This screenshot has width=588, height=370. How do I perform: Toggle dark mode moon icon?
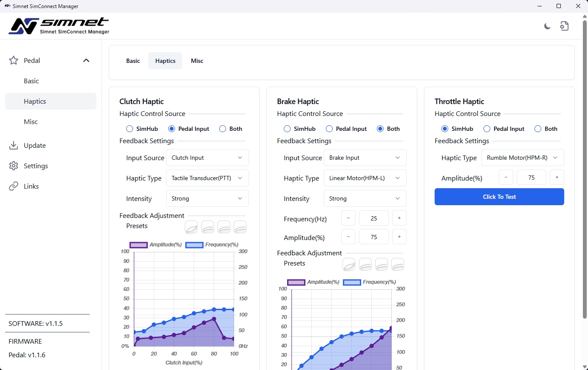tap(547, 26)
